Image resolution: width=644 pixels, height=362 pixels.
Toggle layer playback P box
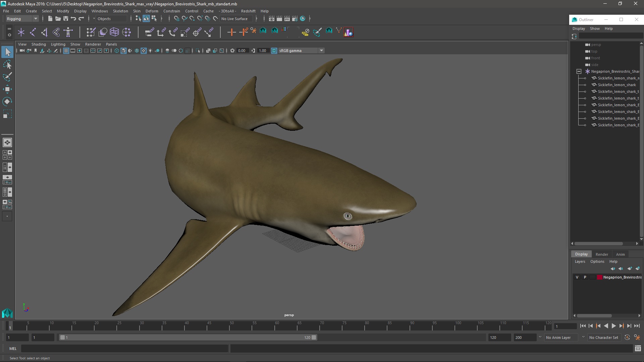(585, 277)
